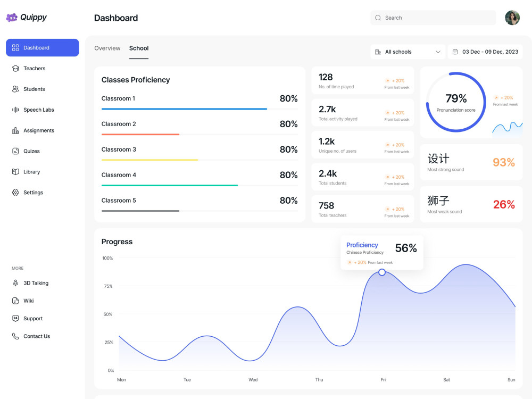This screenshot has width=532, height=399.
Task: Click the Classes Proficiency heading
Action: coord(136,80)
